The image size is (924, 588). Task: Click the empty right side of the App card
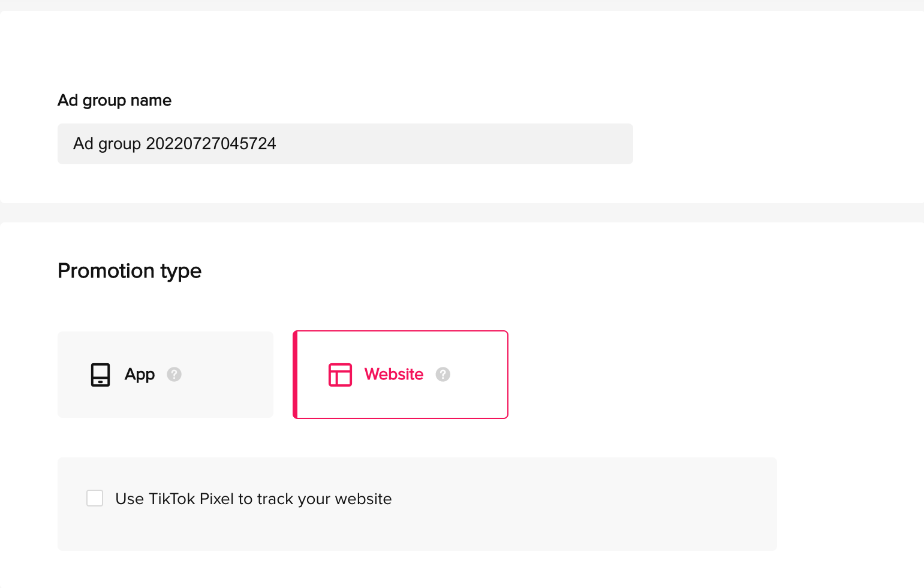(x=228, y=375)
